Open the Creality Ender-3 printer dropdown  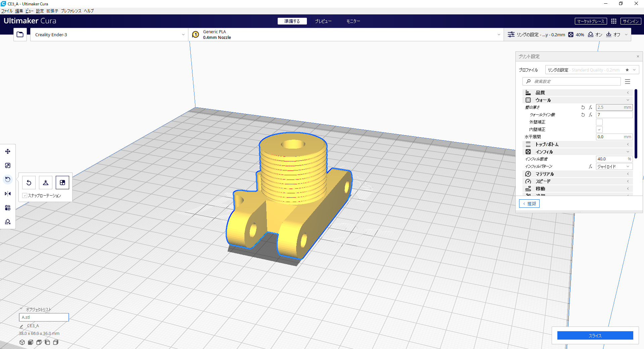[x=109, y=35]
